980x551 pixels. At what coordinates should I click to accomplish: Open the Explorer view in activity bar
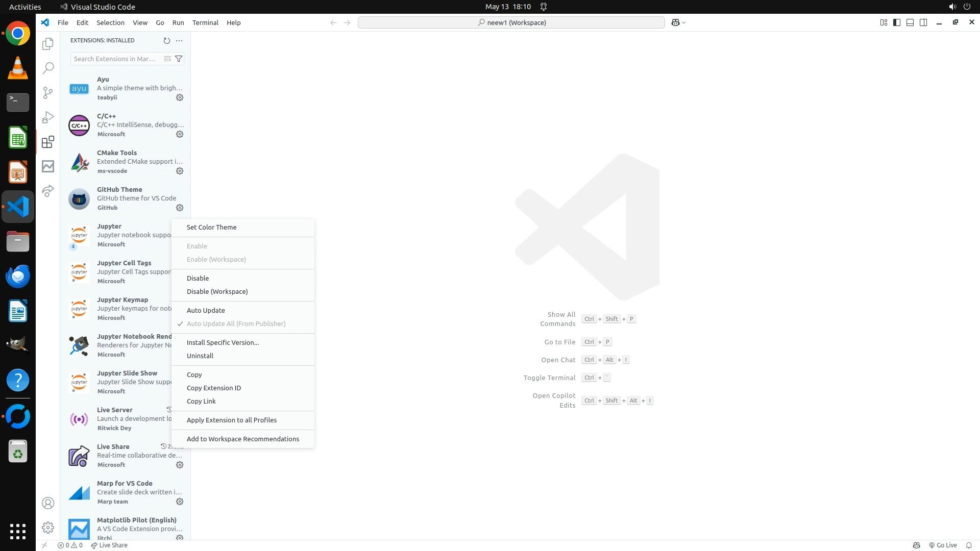click(48, 44)
